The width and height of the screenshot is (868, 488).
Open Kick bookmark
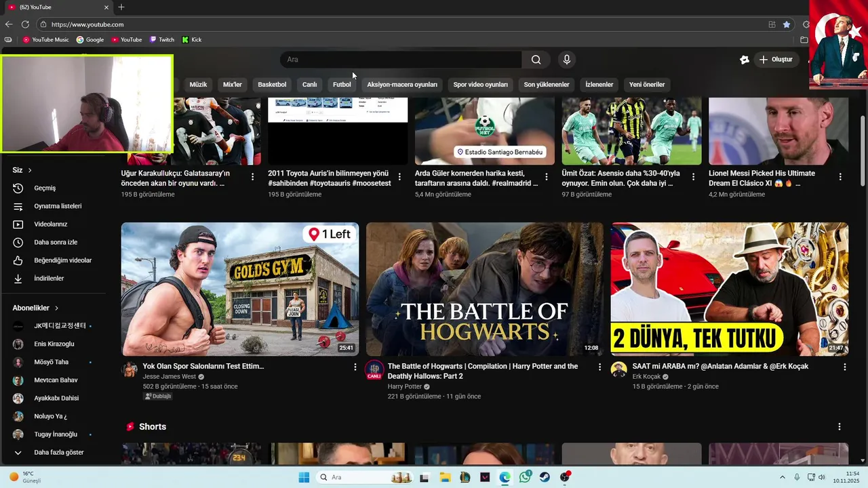pyautogui.click(x=192, y=40)
